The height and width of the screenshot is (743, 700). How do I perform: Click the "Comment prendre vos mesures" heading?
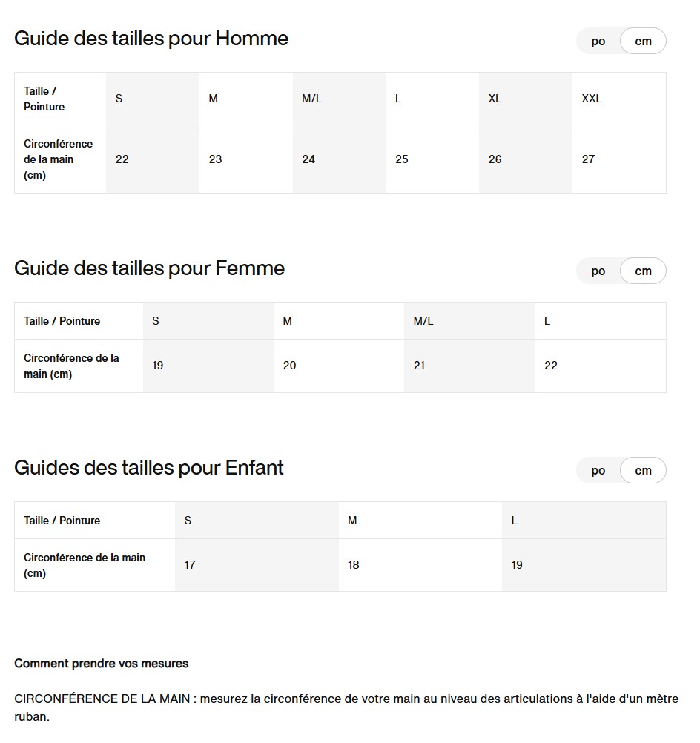click(x=102, y=664)
